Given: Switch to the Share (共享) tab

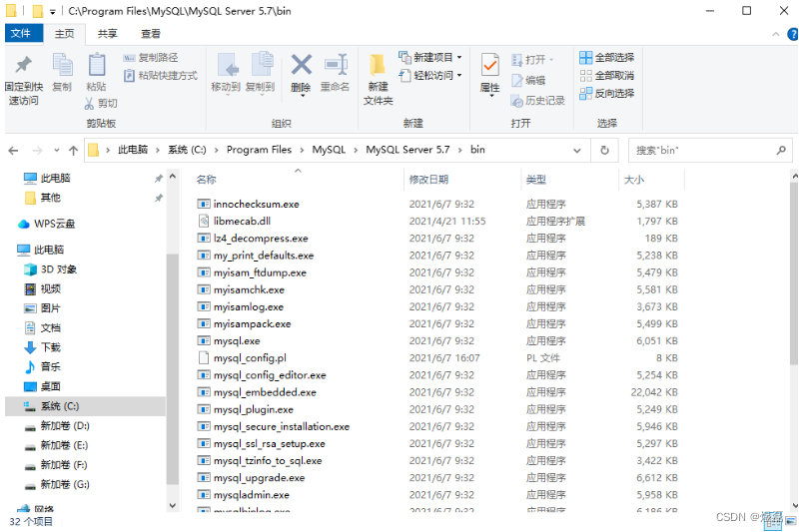Looking at the screenshot, I should click(107, 34).
